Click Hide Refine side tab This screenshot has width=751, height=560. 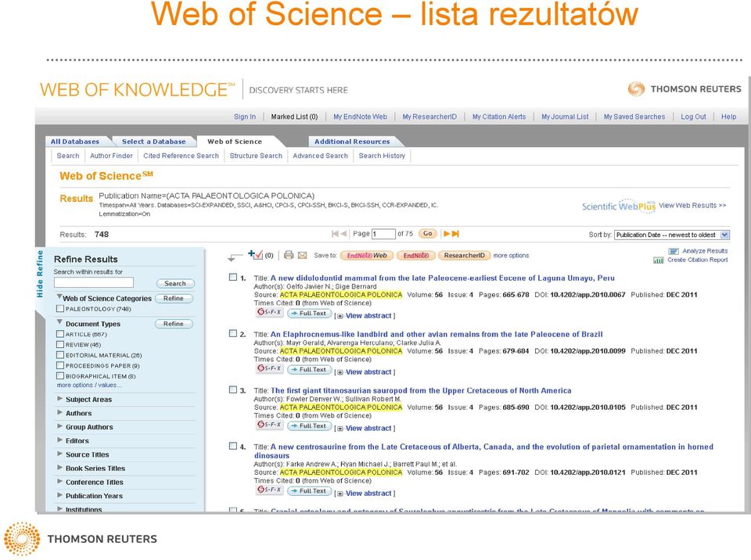pyautogui.click(x=40, y=274)
